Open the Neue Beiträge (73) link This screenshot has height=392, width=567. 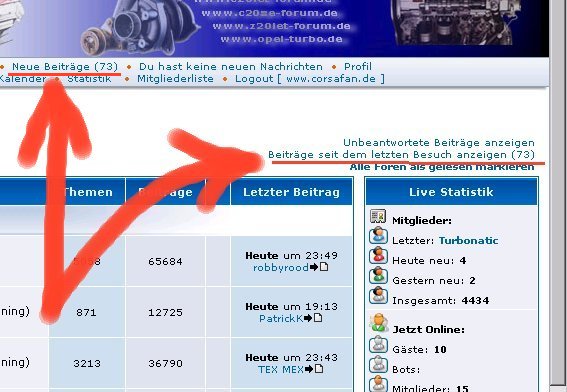(65, 67)
